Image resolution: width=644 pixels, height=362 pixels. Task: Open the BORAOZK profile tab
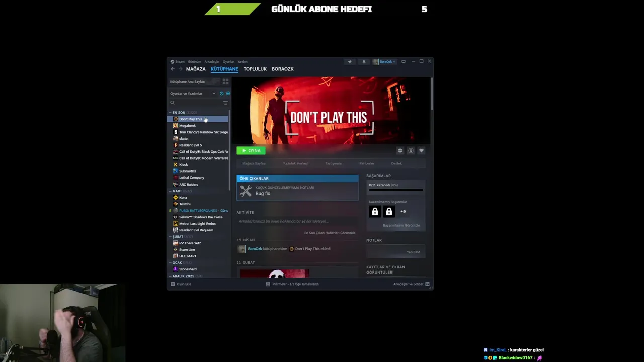[x=283, y=69]
